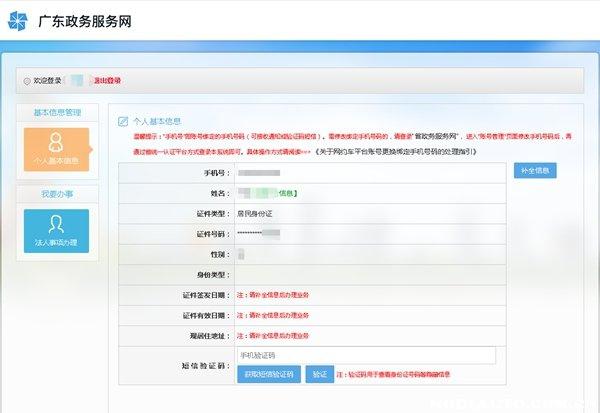Image resolution: width=600 pixels, height=413 pixels.
Task: Click the blurred 性别 value
Action: click(241, 254)
